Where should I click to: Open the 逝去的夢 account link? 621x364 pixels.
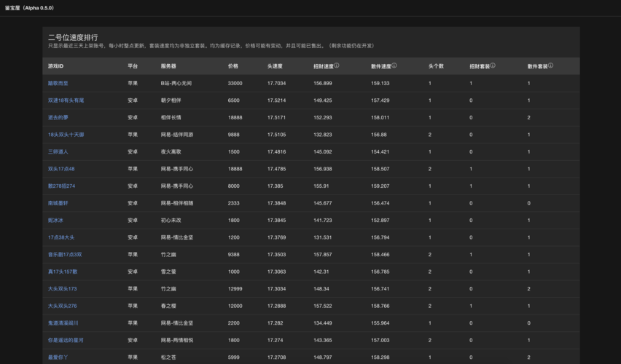click(58, 117)
